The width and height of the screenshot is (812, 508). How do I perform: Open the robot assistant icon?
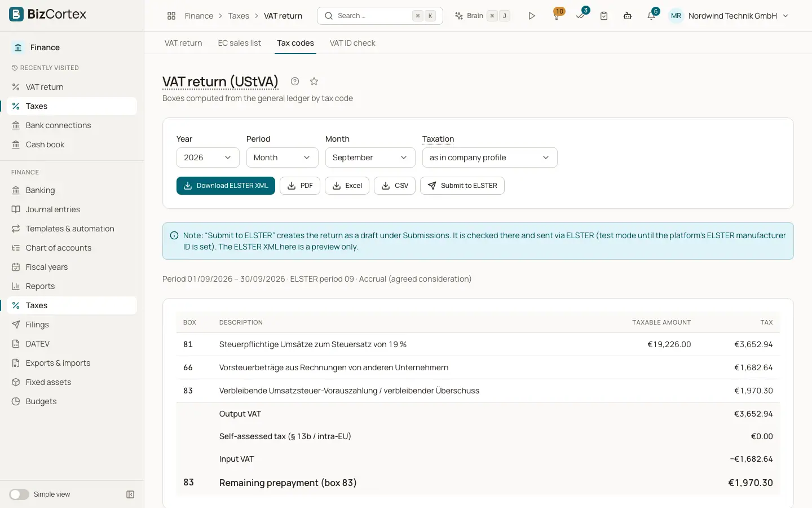click(x=628, y=16)
